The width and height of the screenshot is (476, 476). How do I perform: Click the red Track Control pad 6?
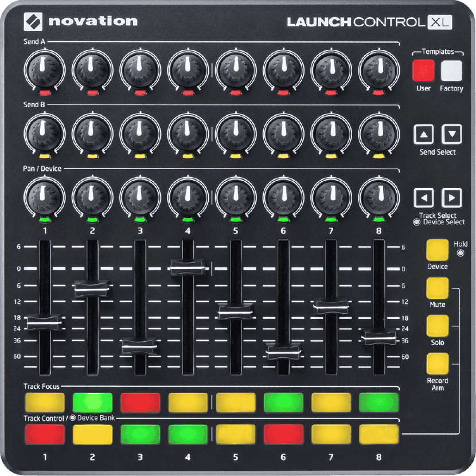(283, 434)
